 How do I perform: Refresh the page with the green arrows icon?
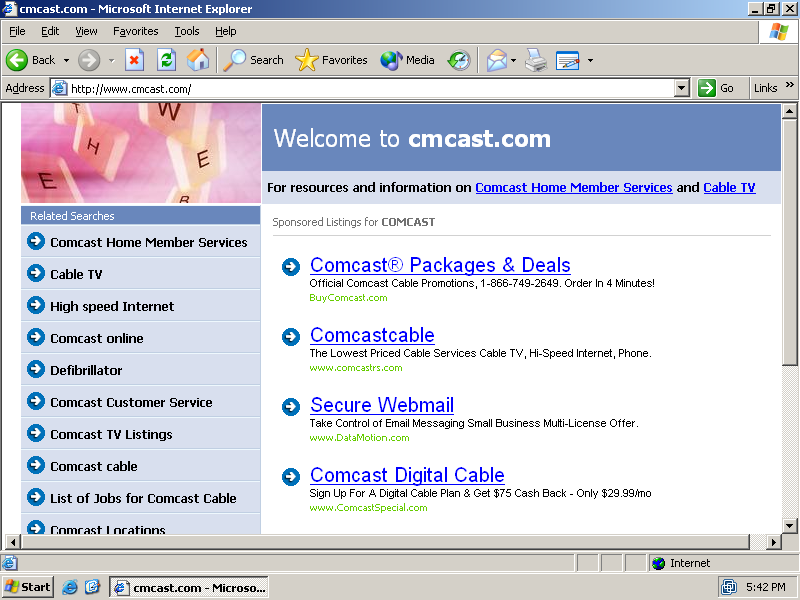(x=166, y=60)
